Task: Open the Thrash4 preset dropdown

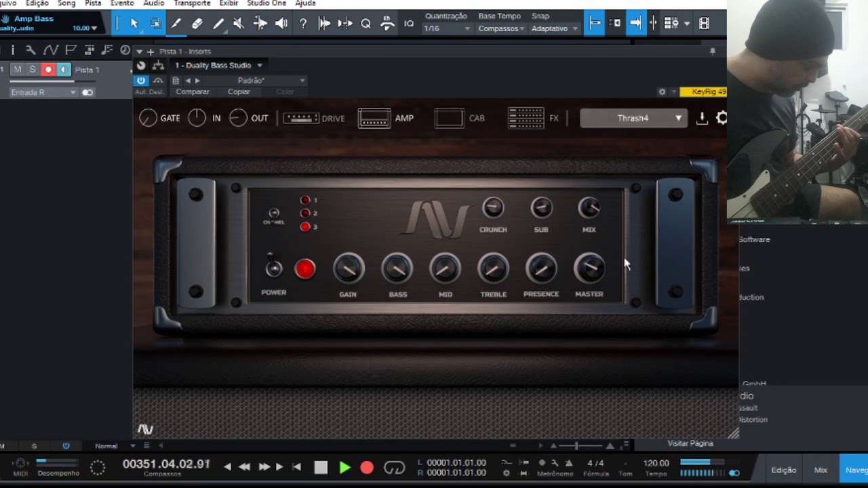Action: click(x=633, y=118)
